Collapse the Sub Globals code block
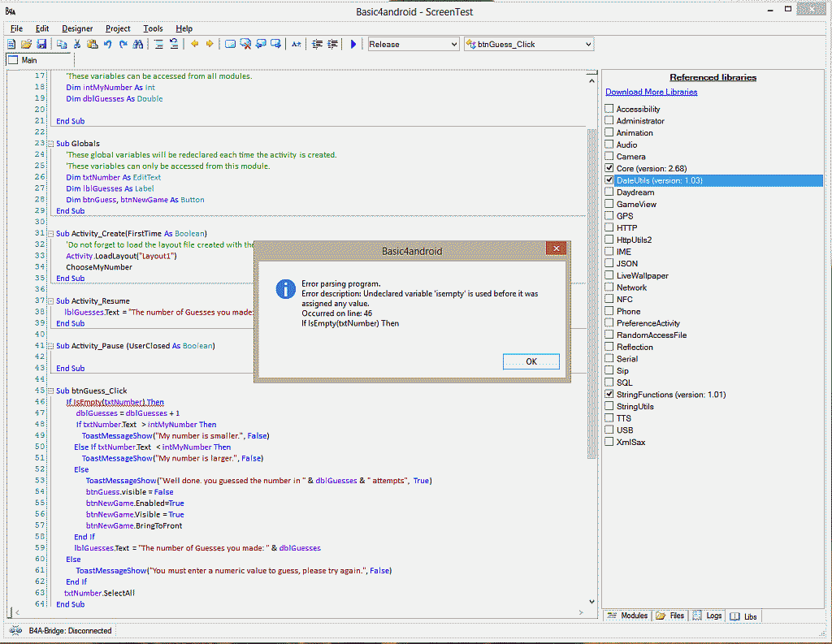This screenshot has height=644, width=832. [50, 144]
